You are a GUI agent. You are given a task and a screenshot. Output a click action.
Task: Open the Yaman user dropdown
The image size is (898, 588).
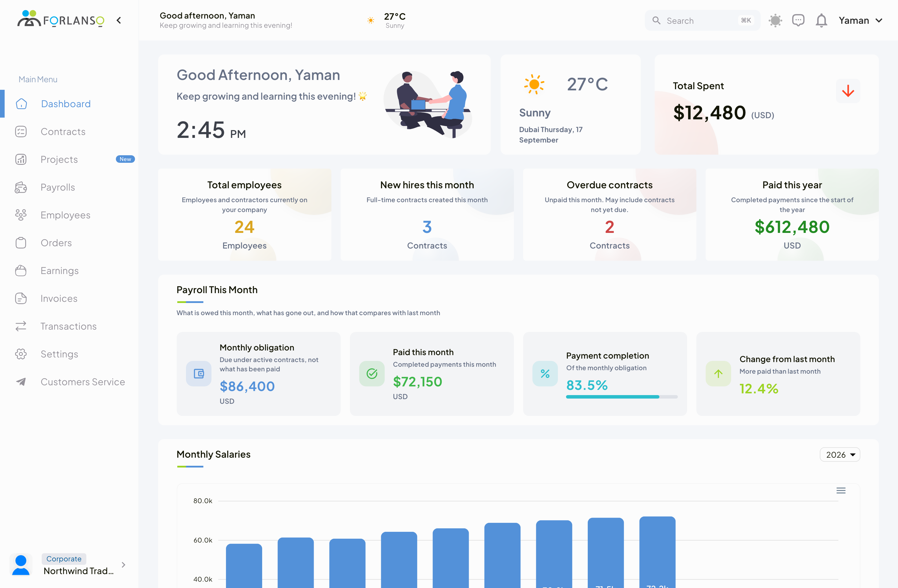[x=860, y=20]
